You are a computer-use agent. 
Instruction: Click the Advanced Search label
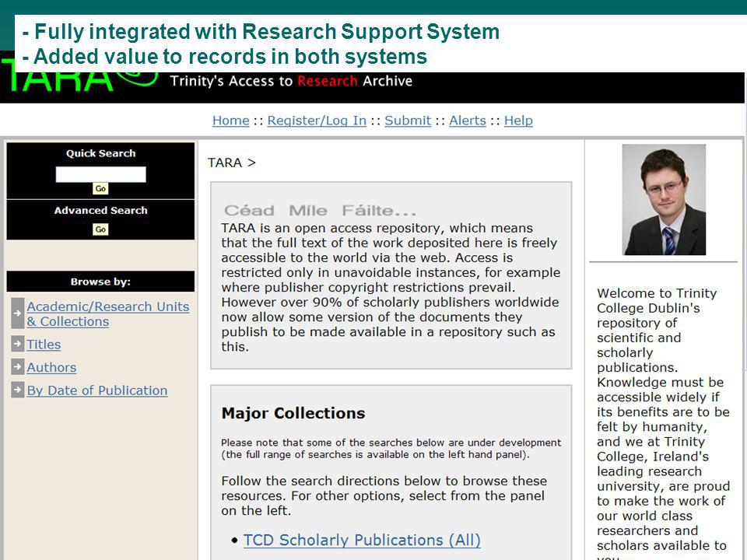click(100, 211)
